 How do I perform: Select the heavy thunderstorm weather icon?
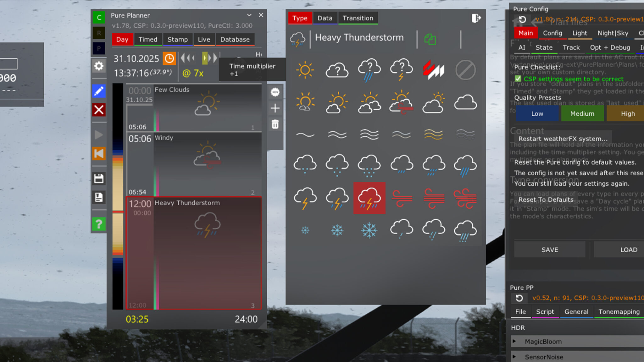(369, 198)
